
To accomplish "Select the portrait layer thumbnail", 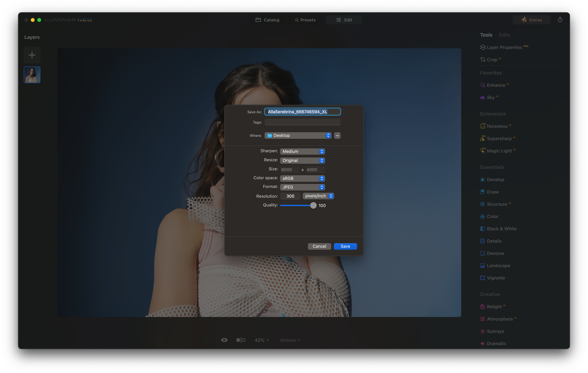I will click(32, 74).
